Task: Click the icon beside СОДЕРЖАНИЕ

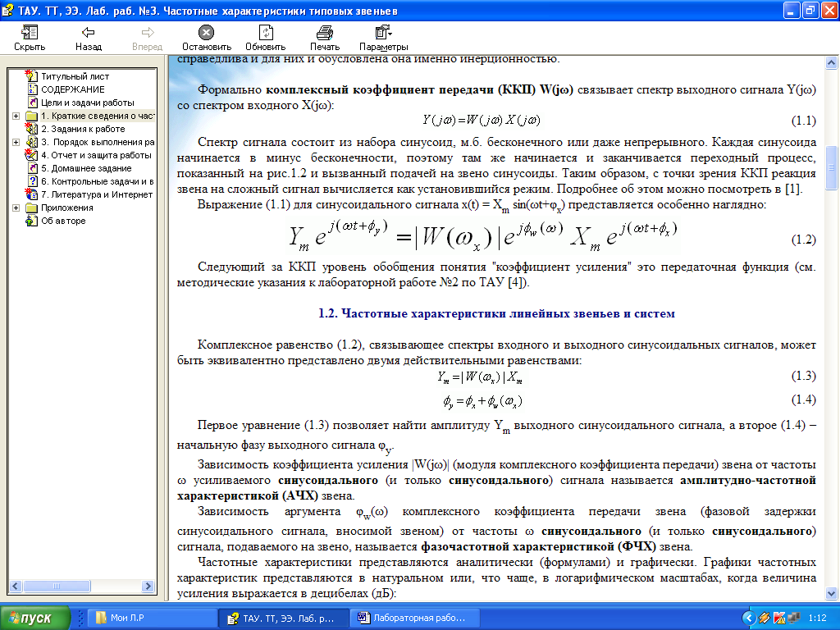Action: pos(33,89)
